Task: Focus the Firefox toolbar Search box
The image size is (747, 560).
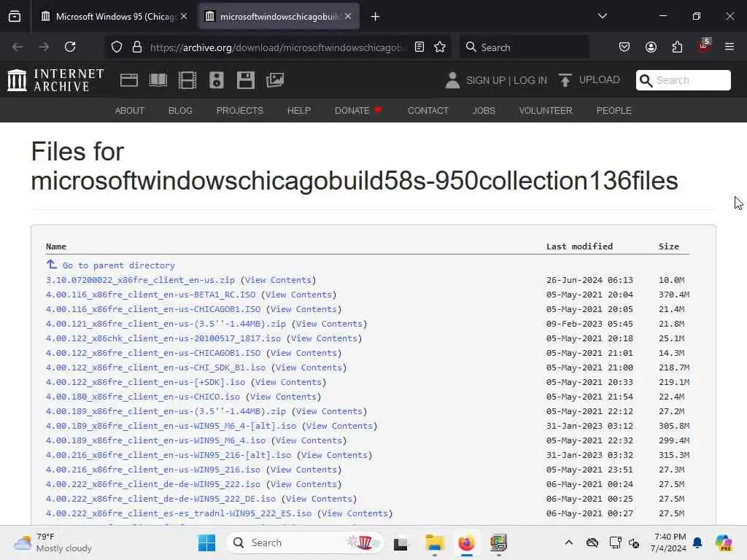Action: point(524,47)
